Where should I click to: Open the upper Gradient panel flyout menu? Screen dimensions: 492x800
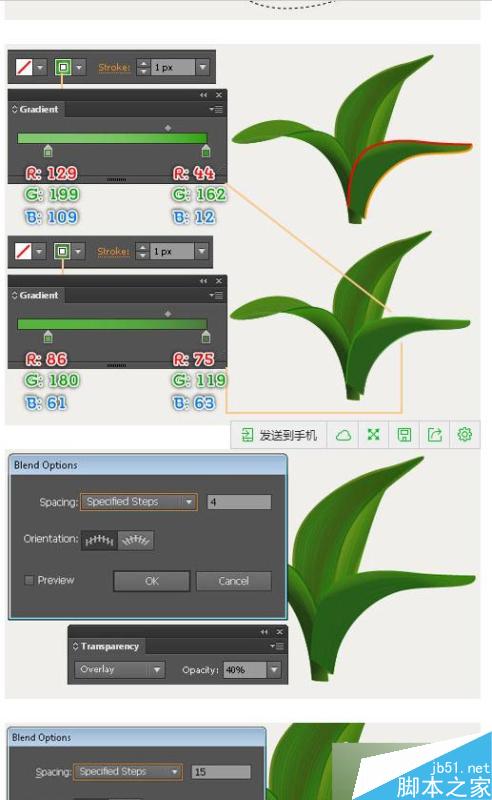coord(216,109)
